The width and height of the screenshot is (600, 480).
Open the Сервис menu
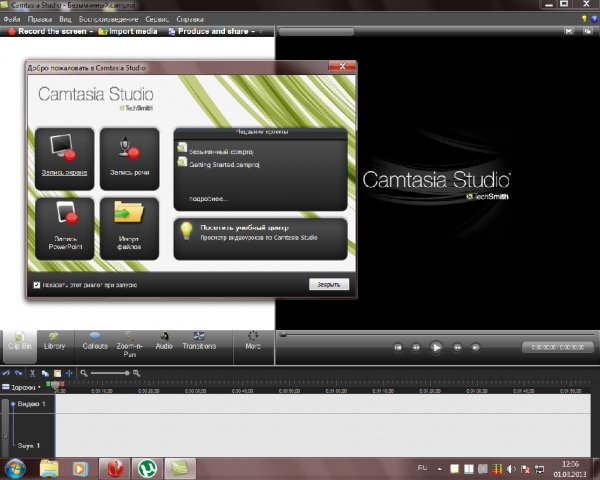(x=157, y=19)
